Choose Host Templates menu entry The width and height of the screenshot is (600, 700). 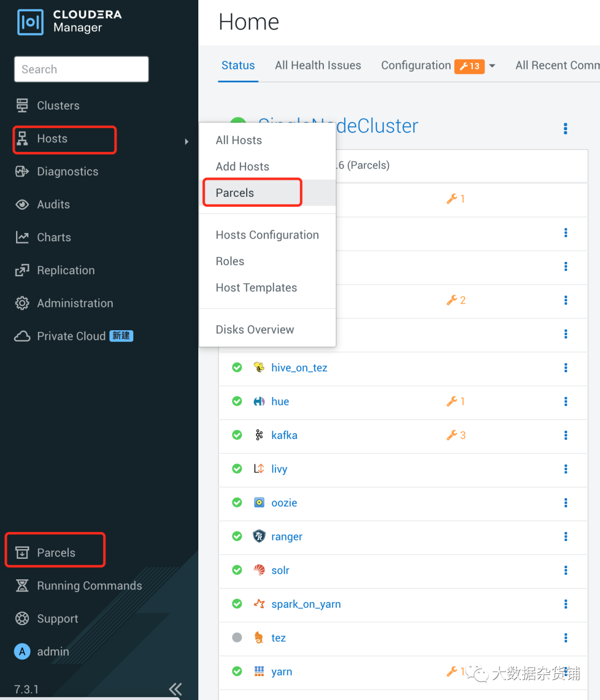[256, 287]
